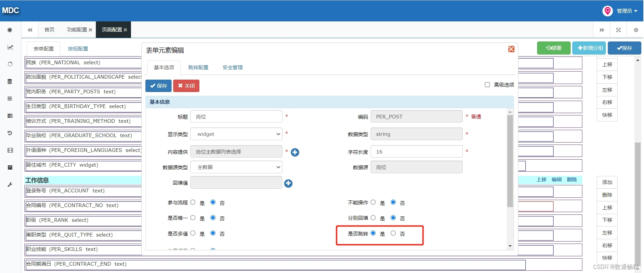Select 是 for 是否唯一
Screen dimensions: 644x273
click(193, 217)
